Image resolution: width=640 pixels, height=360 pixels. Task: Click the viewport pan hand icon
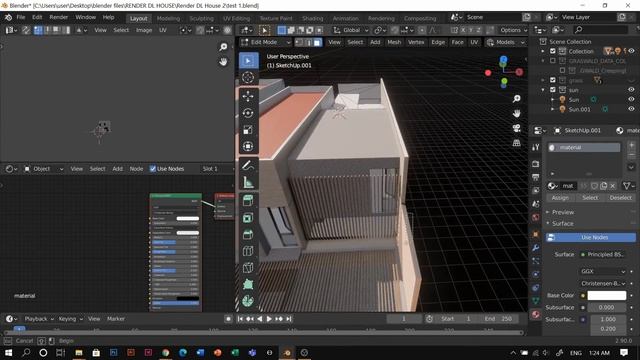517,113
